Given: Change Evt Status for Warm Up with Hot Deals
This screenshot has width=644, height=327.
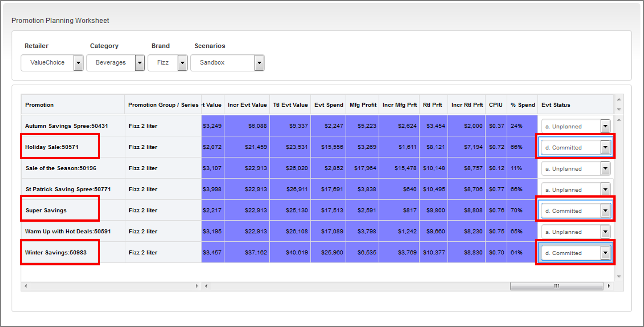Looking at the screenshot, I should [575, 232].
